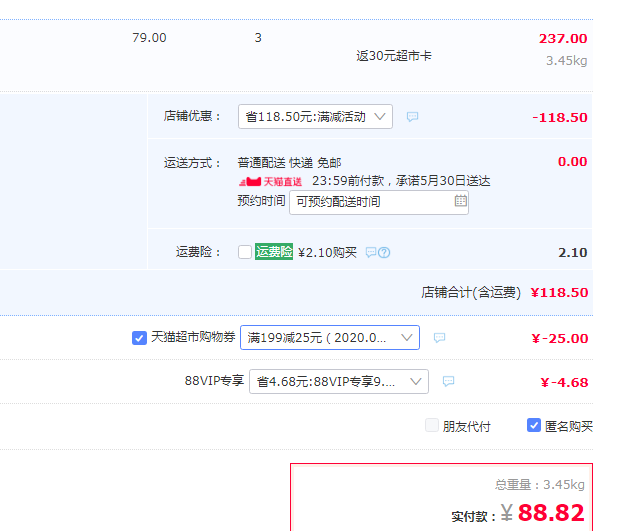621x531 pixels.
Task: Expand the 满199减25元 coupon dropdown
Action: pyautogui.click(x=330, y=338)
